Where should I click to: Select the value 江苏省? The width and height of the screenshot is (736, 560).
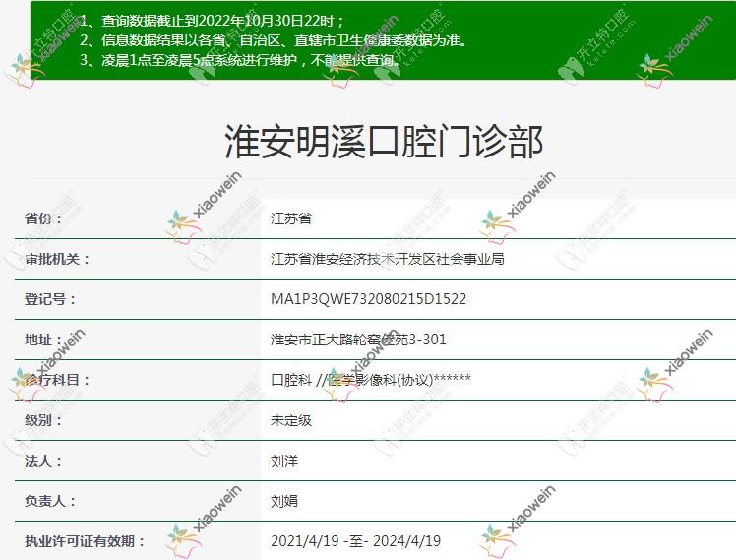click(291, 218)
